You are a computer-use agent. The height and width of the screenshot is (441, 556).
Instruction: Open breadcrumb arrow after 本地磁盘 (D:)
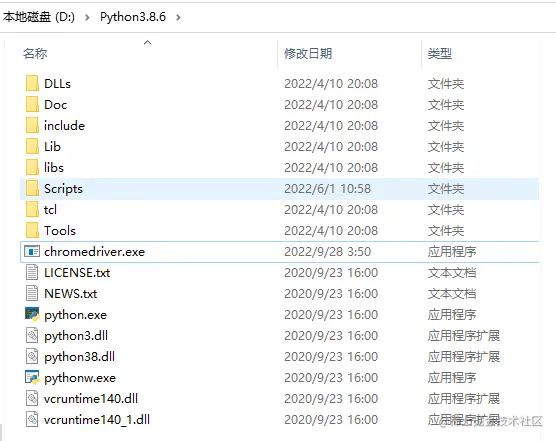tap(87, 17)
